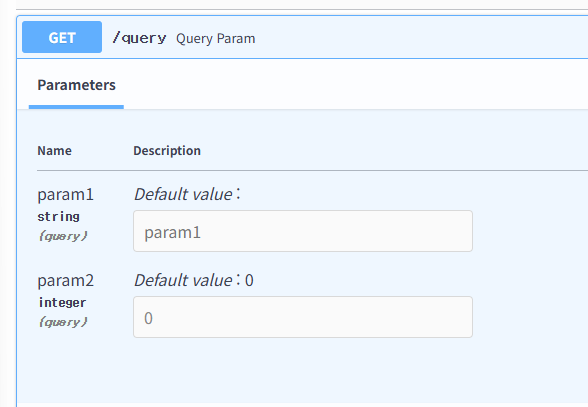Image resolution: width=588 pixels, height=407 pixels.
Task: Click the param2 parameter name
Action: click(x=66, y=281)
